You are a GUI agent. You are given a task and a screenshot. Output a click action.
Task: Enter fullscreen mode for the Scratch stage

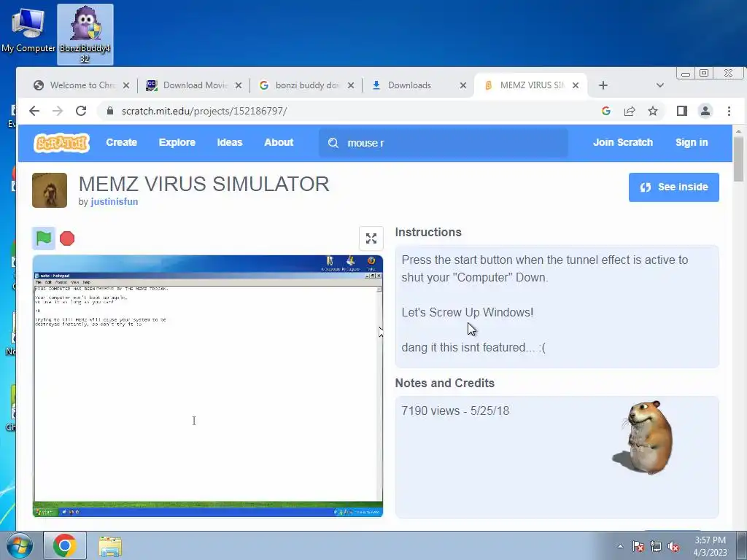(x=371, y=238)
